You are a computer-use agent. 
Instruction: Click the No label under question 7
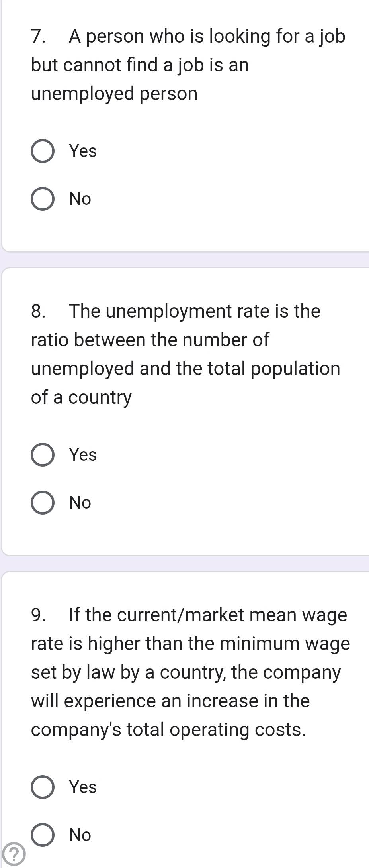pos(80,199)
